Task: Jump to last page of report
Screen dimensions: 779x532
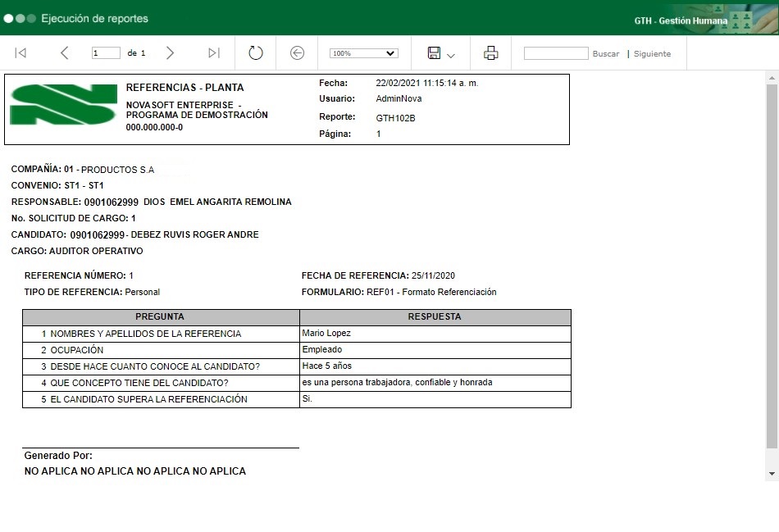Action: pos(214,52)
